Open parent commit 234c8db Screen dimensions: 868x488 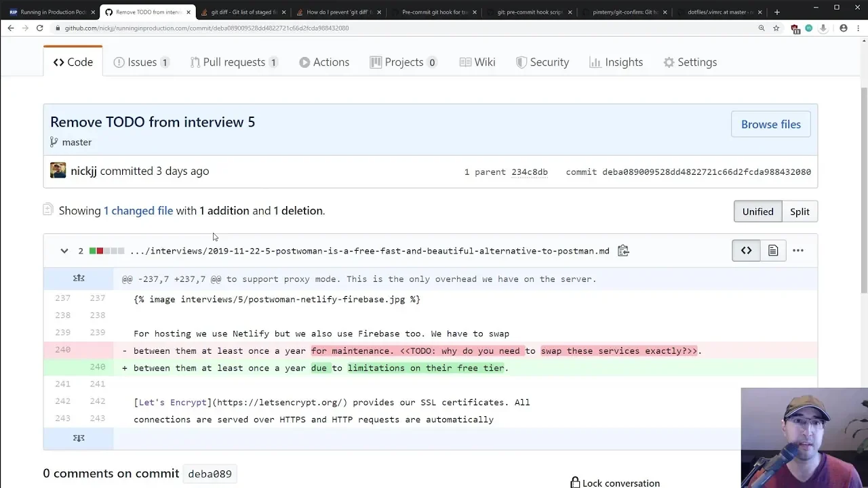click(530, 172)
